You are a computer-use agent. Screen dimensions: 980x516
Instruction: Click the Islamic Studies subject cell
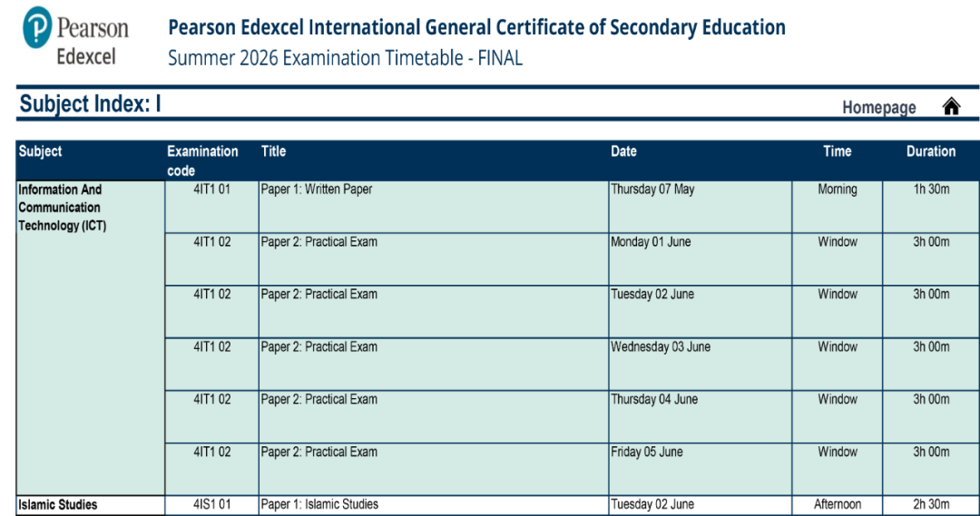click(x=58, y=504)
